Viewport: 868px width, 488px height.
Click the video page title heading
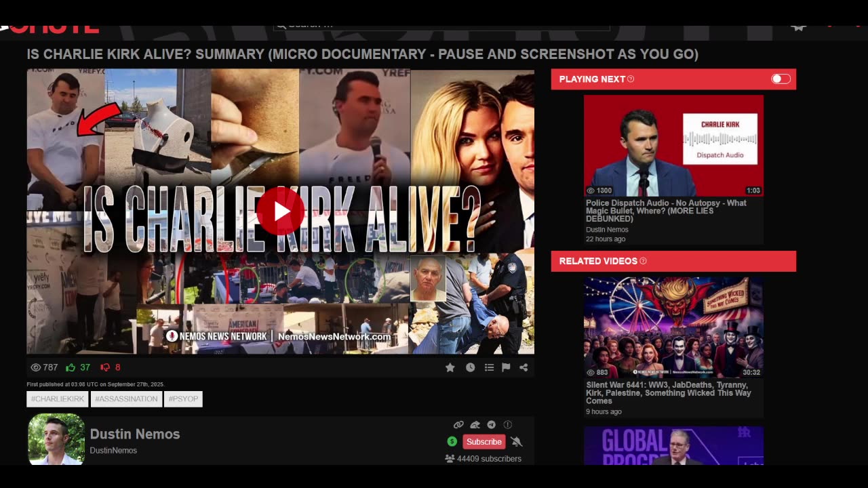coord(363,54)
